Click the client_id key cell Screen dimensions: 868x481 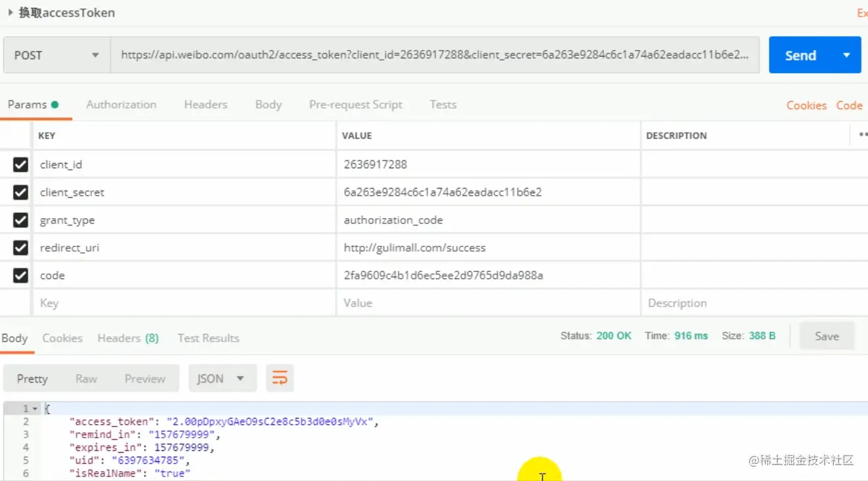pyautogui.click(x=184, y=164)
